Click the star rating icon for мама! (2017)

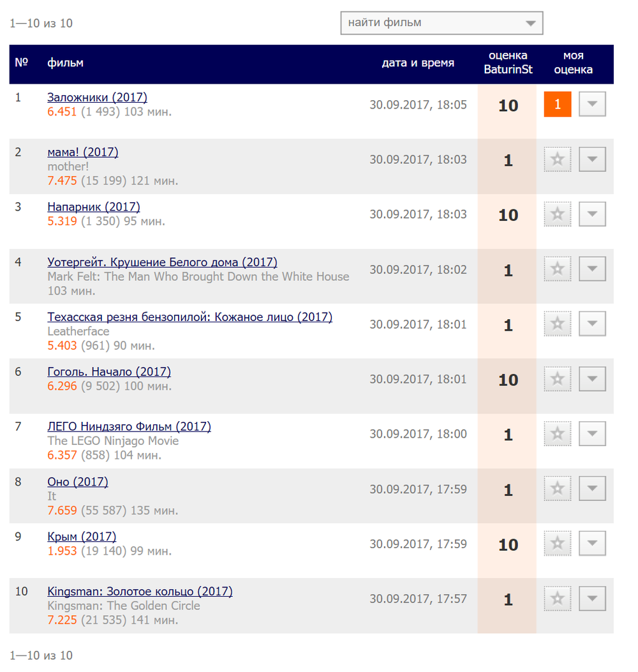557,160
